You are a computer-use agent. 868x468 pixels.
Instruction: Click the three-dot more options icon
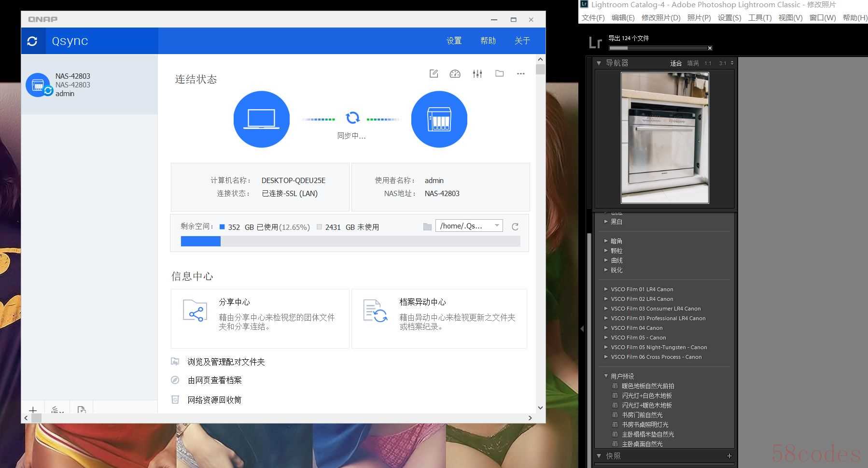[x=520, y=74]
